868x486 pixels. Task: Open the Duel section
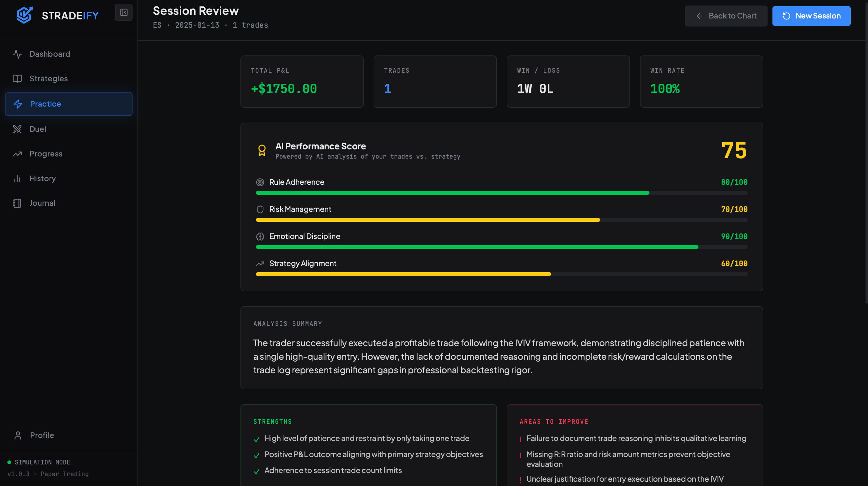click(69, 129)
